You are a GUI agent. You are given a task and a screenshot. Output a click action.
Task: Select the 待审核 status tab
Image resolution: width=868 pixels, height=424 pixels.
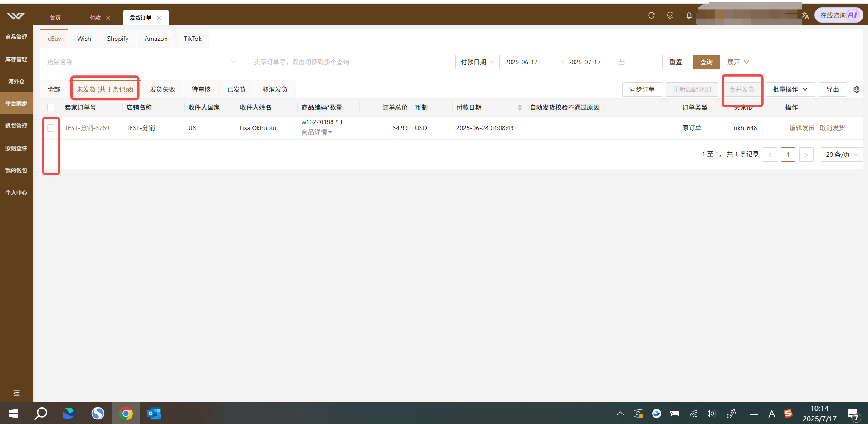[201, 89]
